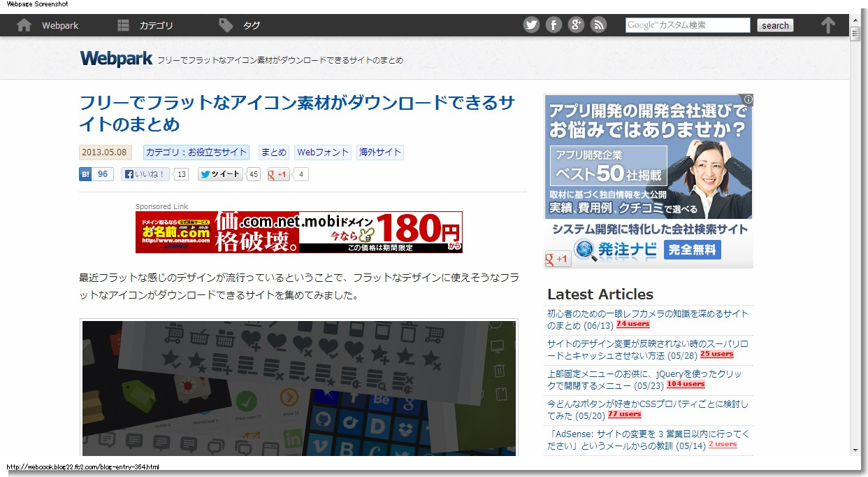Click the タグ tag icon

(x=226, y=25)
